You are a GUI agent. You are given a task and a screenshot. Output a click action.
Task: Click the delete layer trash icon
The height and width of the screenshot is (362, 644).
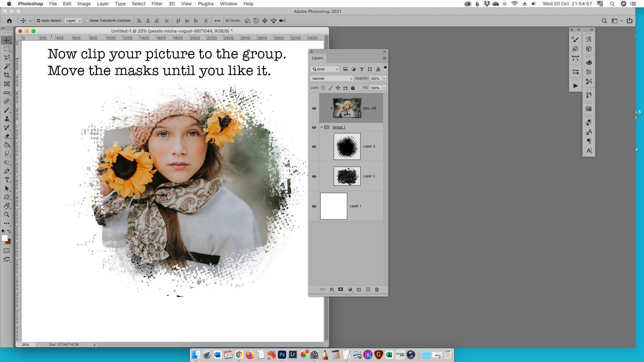pyautogui.click(x=377, y=290)
